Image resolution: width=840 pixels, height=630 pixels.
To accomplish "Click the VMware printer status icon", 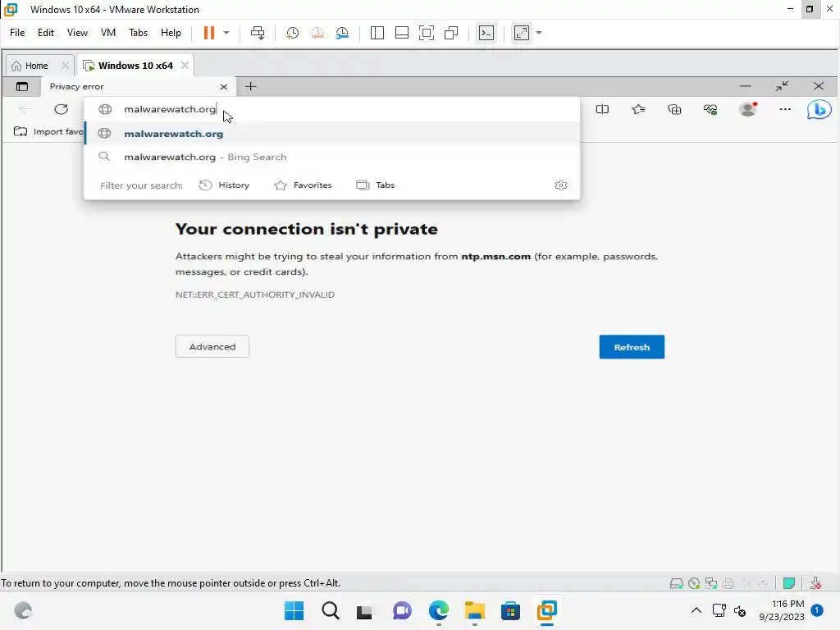I will coord(728,583).
